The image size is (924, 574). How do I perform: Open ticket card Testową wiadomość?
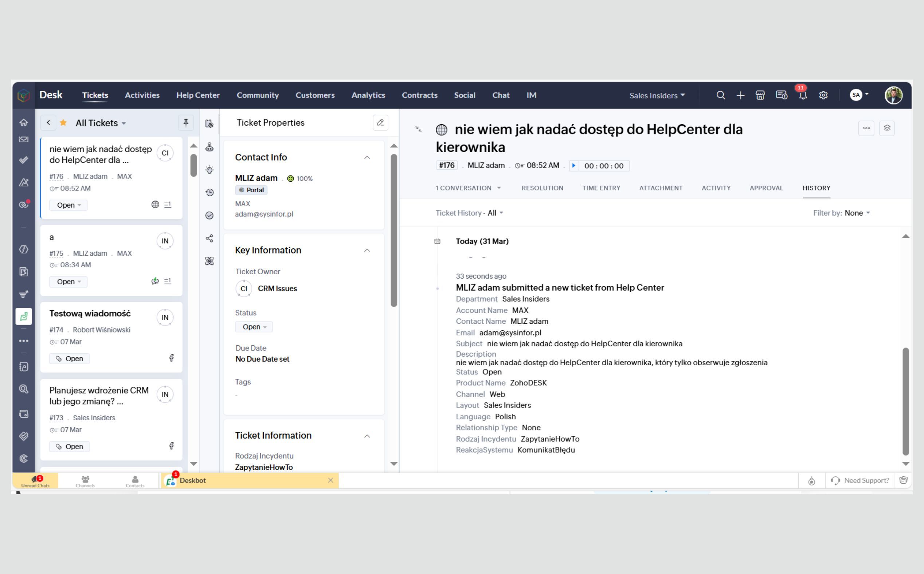[111, 337]
